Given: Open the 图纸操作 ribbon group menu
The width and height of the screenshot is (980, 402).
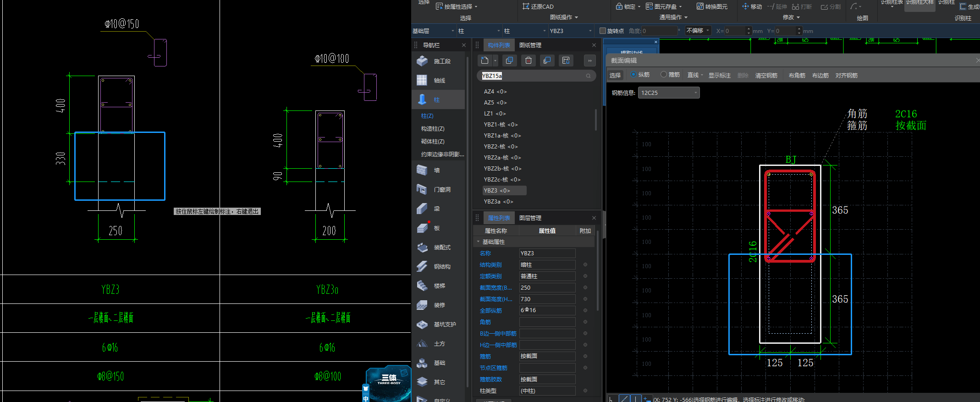Looking at the screenshot, I should [x=564, y=17].
